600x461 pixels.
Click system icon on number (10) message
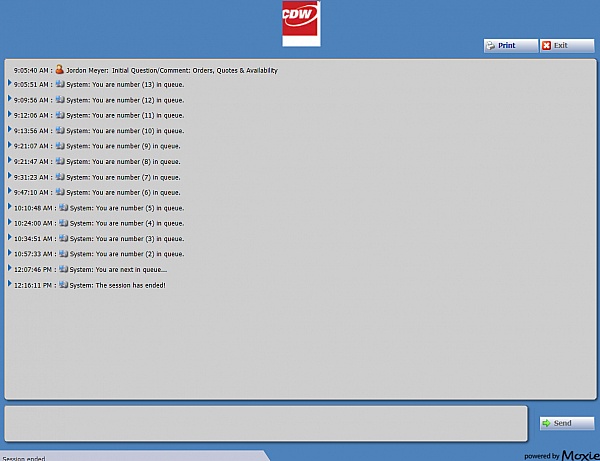click(x=60, y=130)
